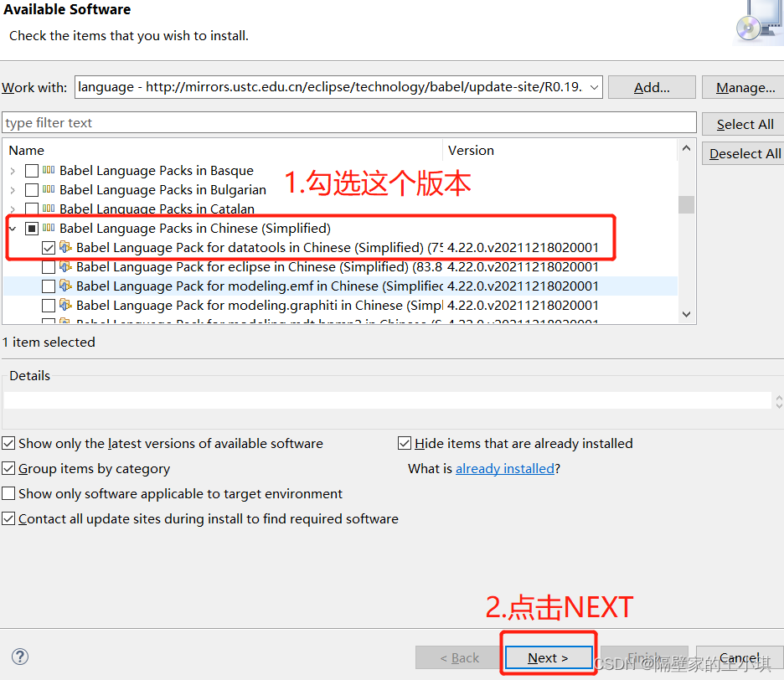Click eclipse language pack feature icon

coord(65,266)
